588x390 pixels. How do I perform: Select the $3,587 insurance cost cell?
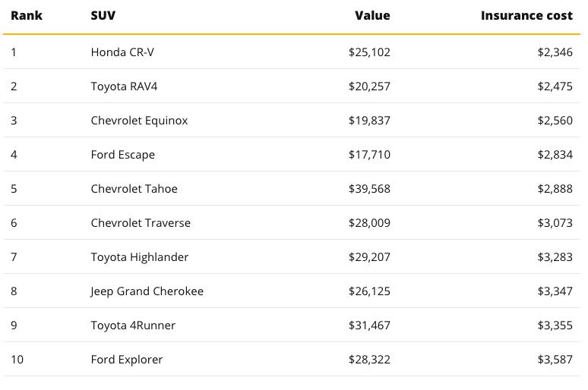tap(555, 360)
